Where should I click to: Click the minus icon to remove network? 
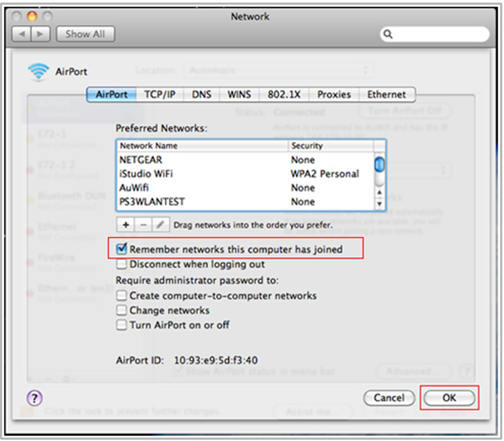tap(143, 225)
